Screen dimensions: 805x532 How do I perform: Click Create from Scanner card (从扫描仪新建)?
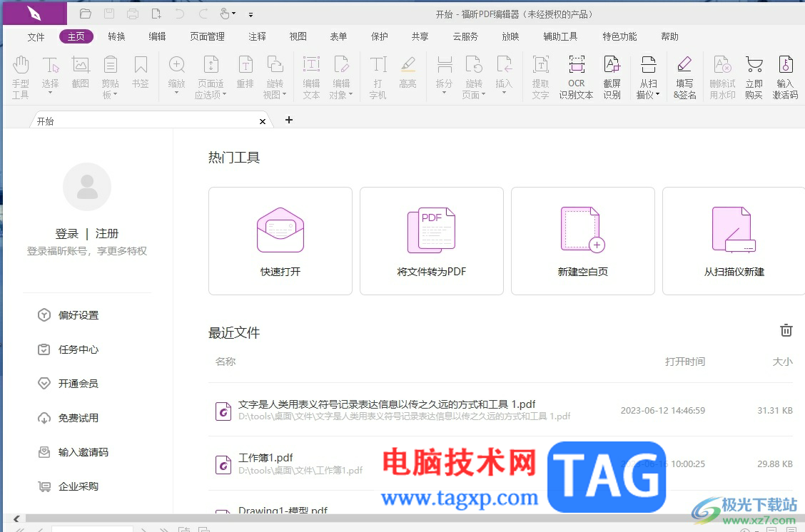pyautogui.click(x=734, y=241)
